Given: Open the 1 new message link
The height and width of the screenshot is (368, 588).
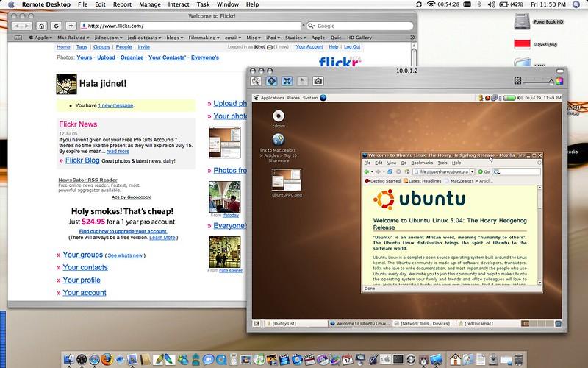Looking at the screenshot, I should [x=115, y=105].
